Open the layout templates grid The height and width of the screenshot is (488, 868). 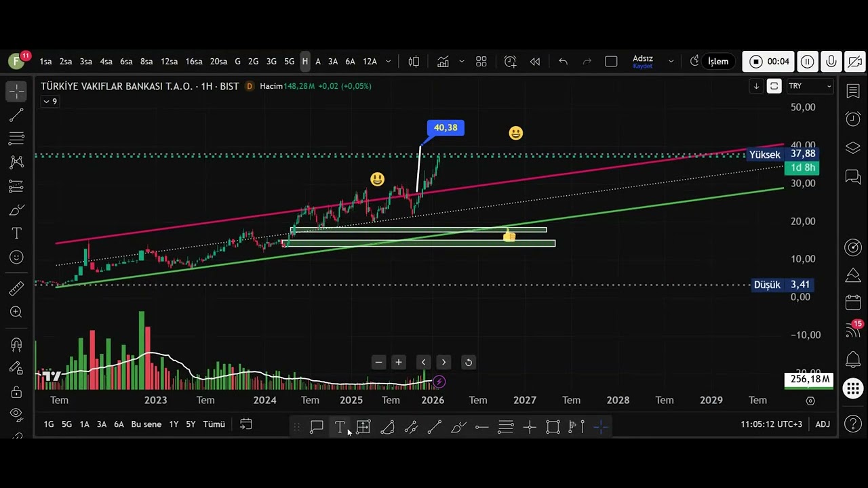click(481, 62)
